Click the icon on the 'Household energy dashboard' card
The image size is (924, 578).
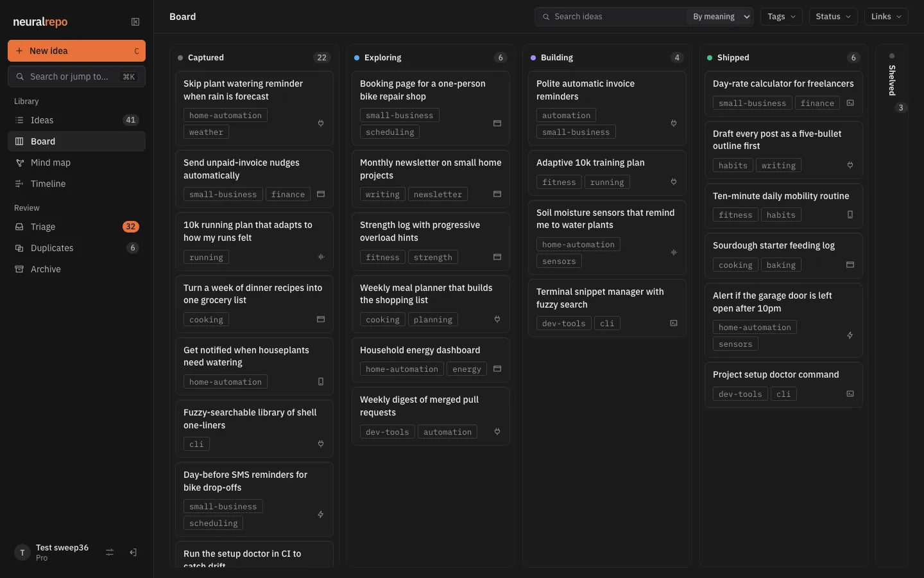tap(497, 369)
